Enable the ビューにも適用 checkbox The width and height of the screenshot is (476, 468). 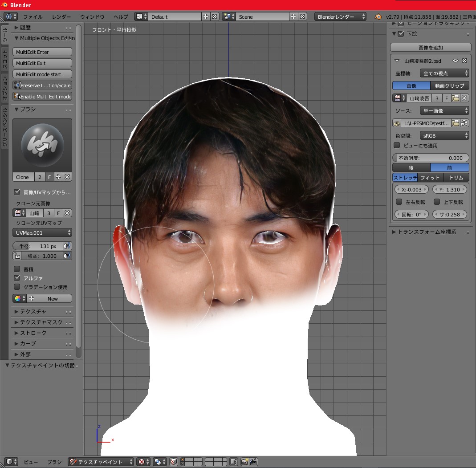tap(397, 145)
